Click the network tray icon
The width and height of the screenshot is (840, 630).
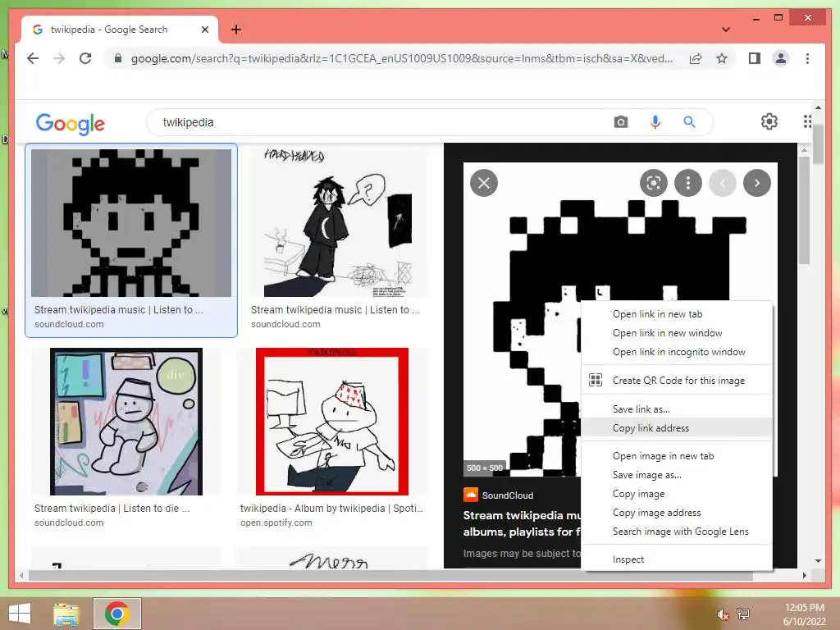(x=743, y=614)
